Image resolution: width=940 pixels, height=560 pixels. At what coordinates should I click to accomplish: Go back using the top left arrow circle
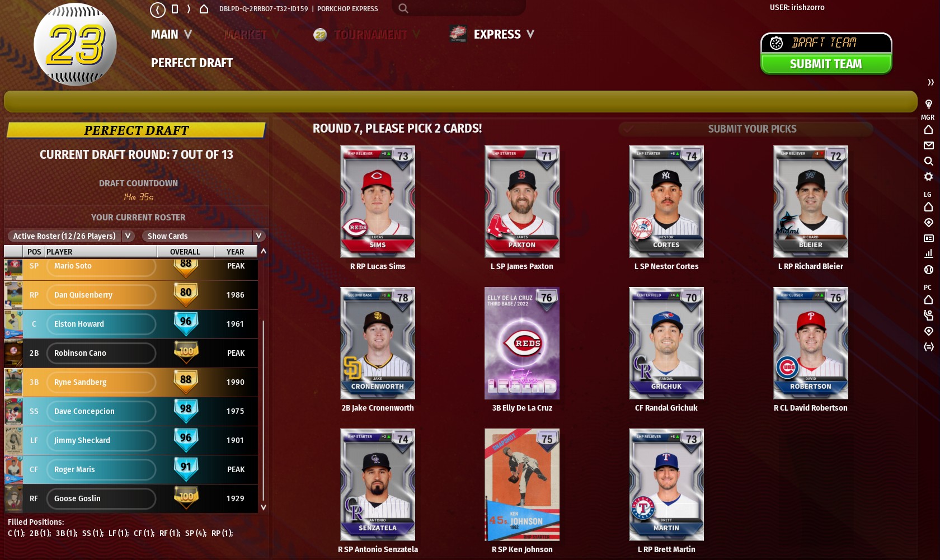(158, 10)
